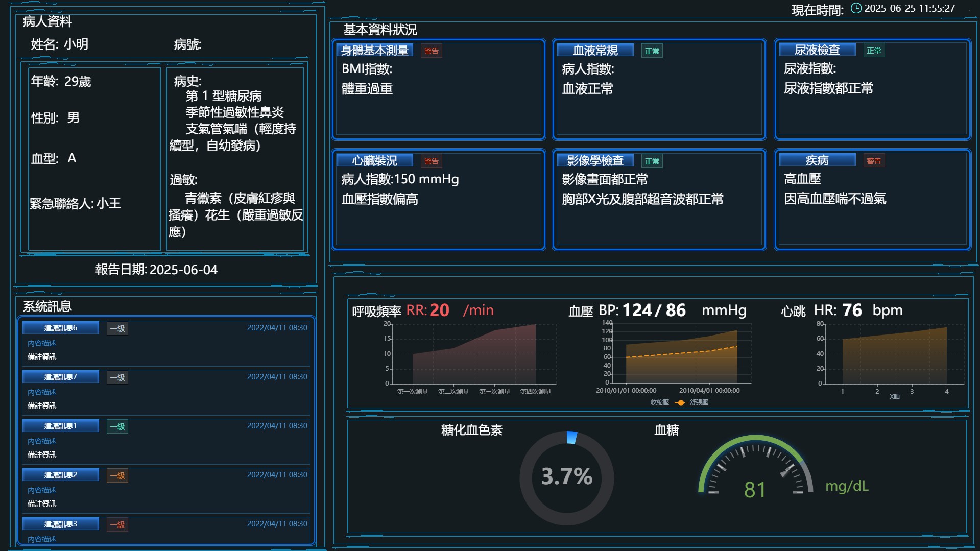Click the 警告 badge next to 身體基本測量
This screenshot has width=980, height=551.
pyautogui.click(x=431, y=51)
